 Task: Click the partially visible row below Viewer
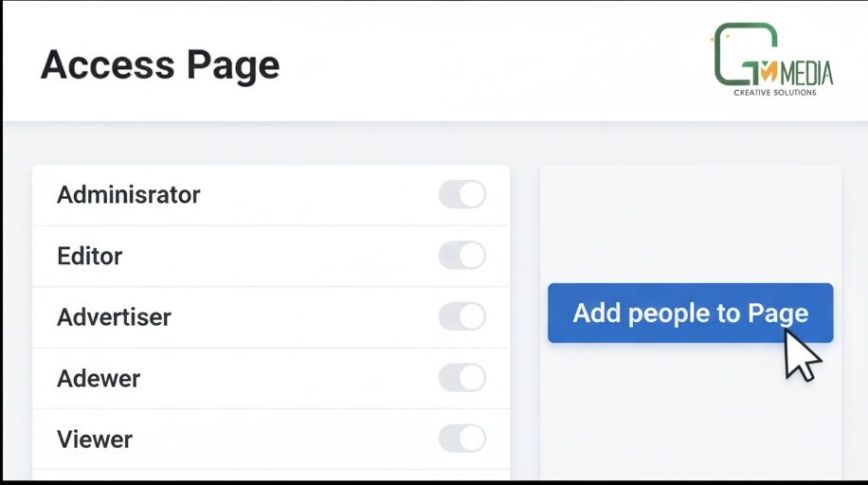[270, 476]
